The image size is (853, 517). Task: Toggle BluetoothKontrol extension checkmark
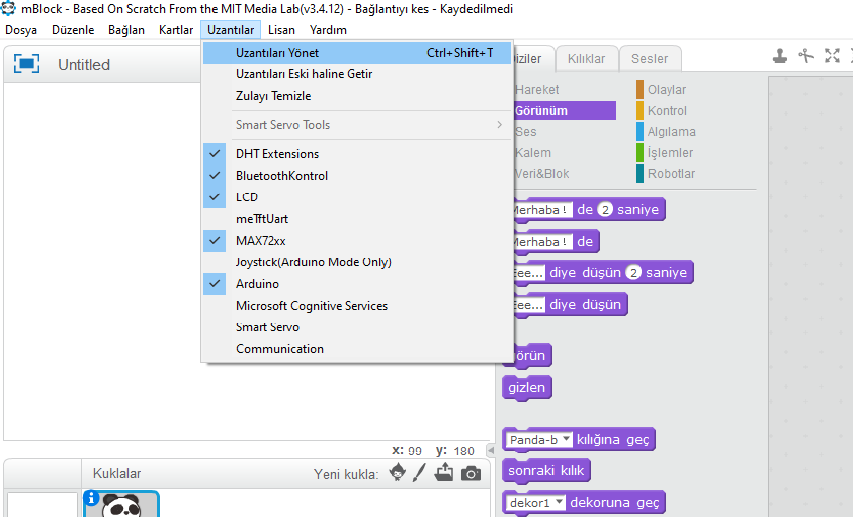click(214, 175)
